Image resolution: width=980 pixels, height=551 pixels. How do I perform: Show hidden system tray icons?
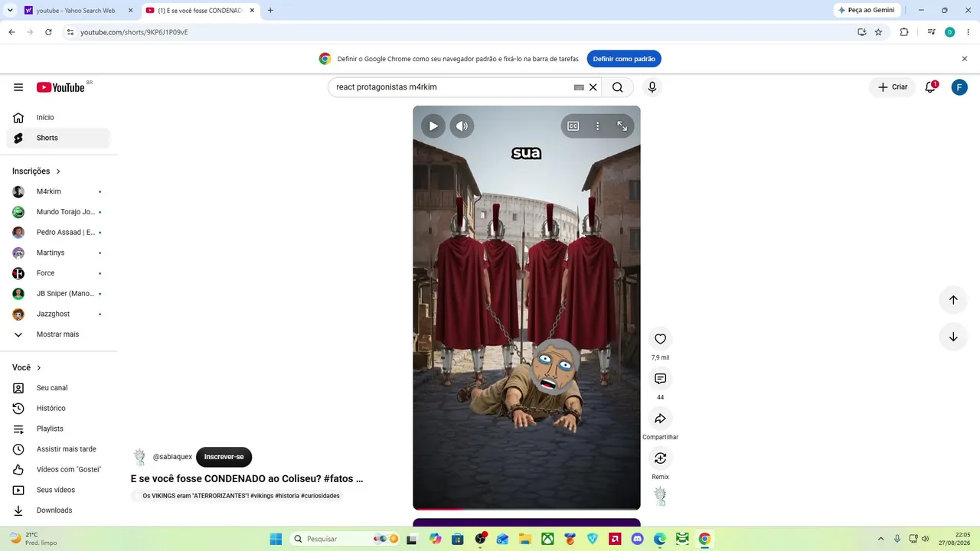pyautogui.click(x=880, y=539)
